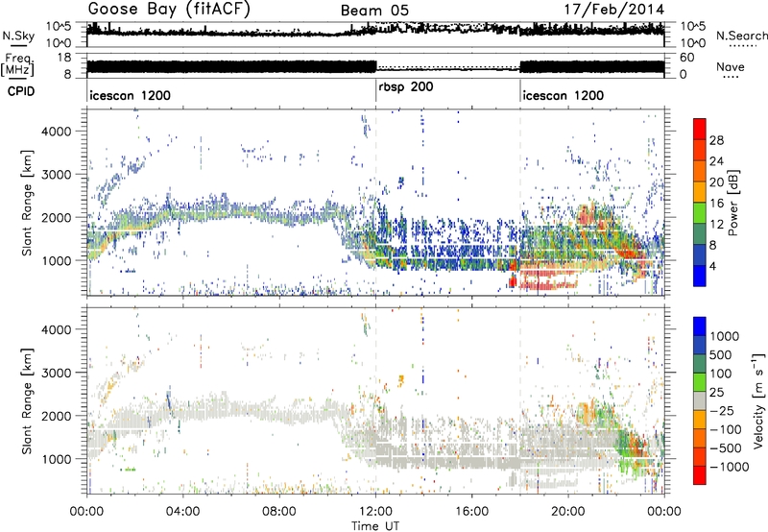
Task: Click the 'Time UT' axis title
Action: point(375,525)
